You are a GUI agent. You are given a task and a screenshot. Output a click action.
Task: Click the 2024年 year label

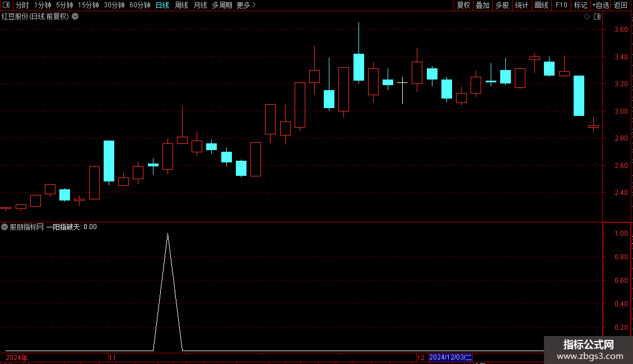[17, 357]
